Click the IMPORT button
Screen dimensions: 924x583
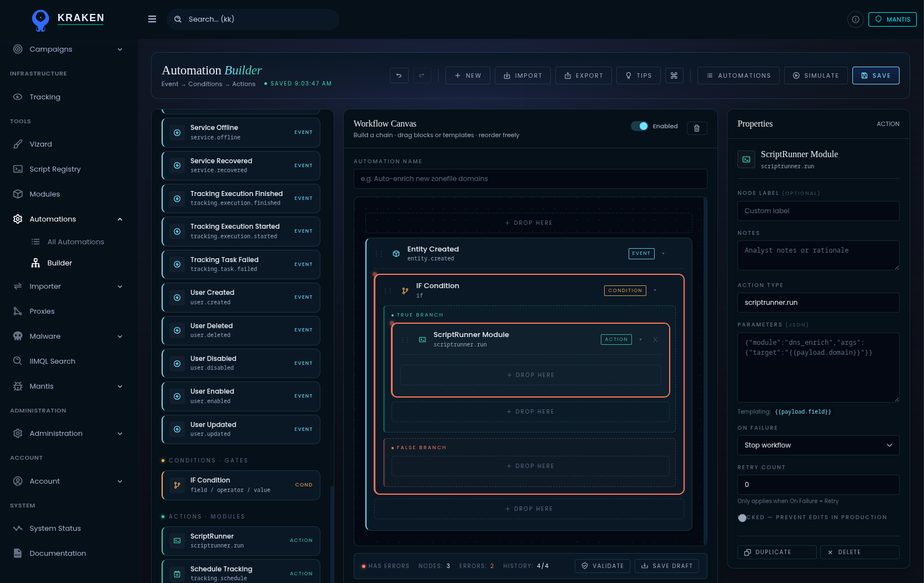[x=523, y=76]
